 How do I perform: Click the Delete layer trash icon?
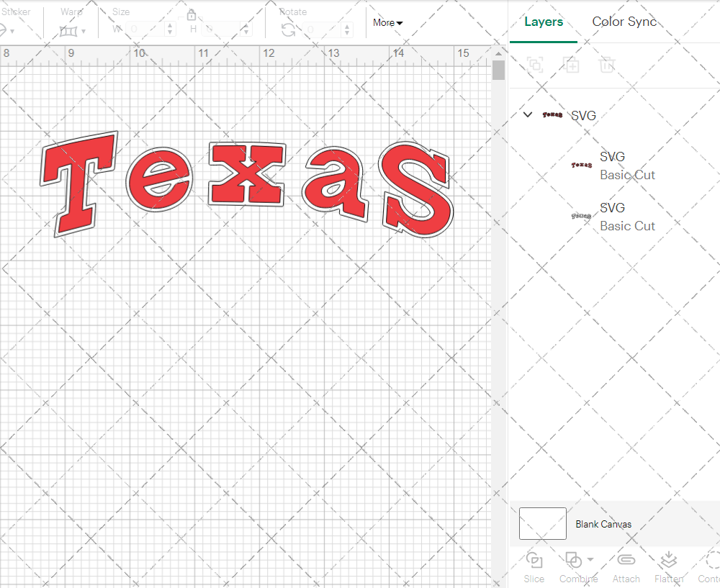(608, 65)
